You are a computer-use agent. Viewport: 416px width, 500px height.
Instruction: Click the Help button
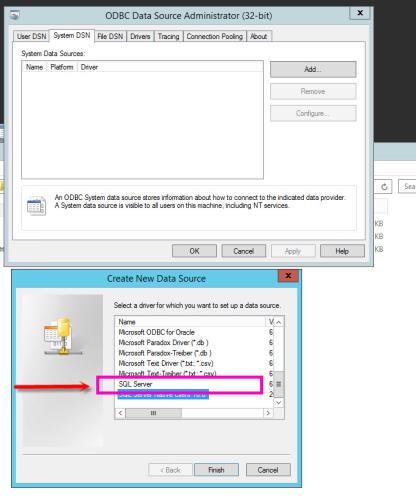coord(342,251)
